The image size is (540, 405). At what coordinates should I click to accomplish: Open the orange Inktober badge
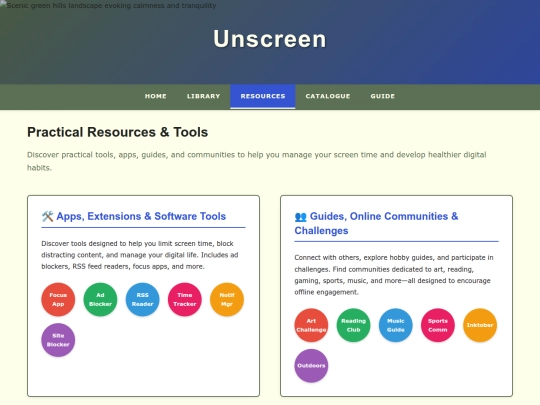pyautogui.click(x=480, y=325)
